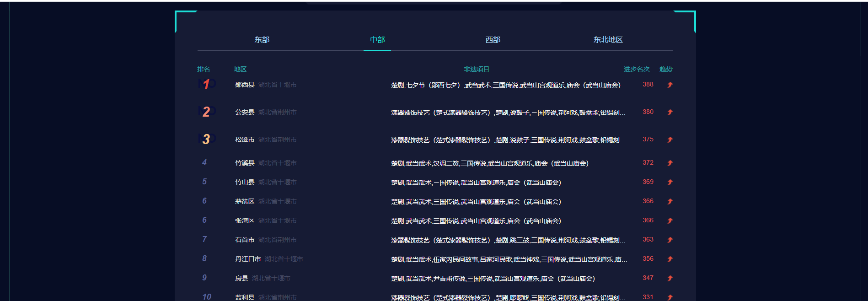The width and height of the screenshot is (868, 301).
Task: Click the trend arrow for 丹江口市
Action: click(670, 259)
